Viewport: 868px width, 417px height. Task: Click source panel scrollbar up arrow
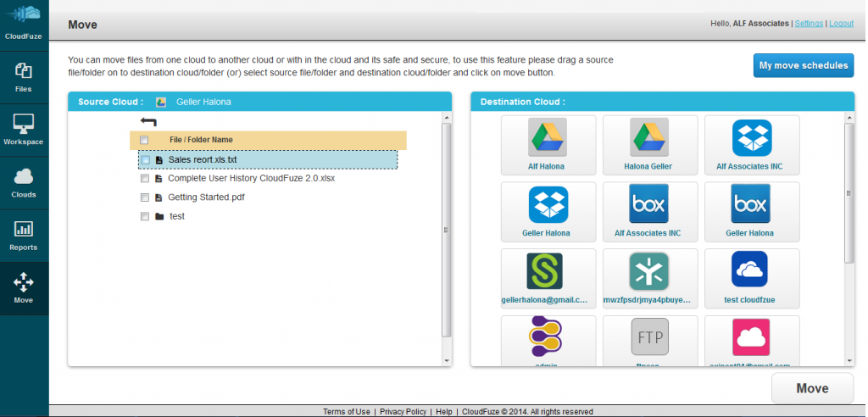click(x=447, y=118)
